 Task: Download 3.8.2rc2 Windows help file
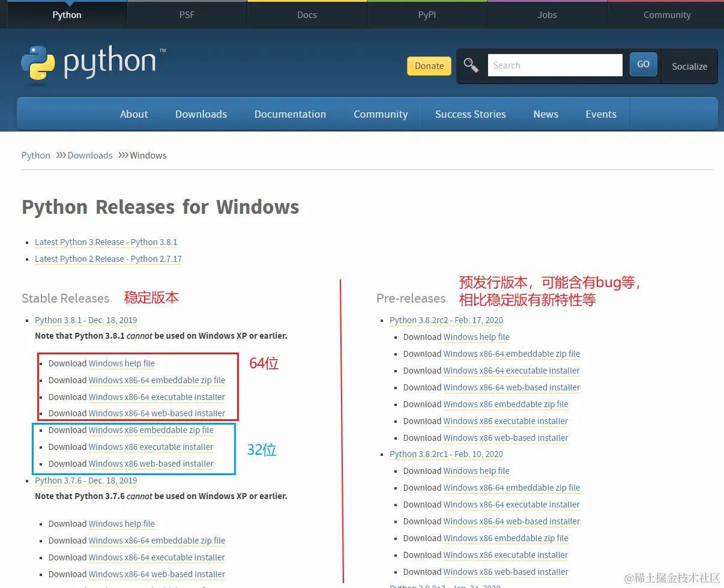(477, 337)
